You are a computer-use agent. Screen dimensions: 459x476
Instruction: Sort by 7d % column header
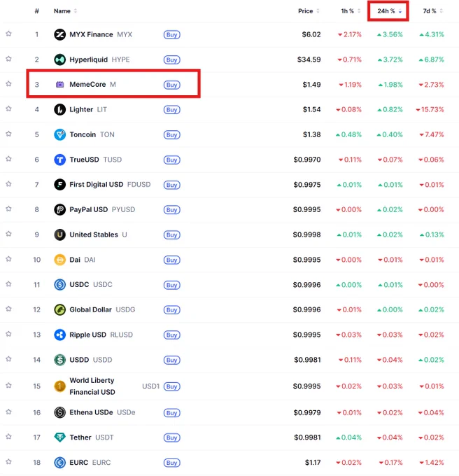(432, 11)
